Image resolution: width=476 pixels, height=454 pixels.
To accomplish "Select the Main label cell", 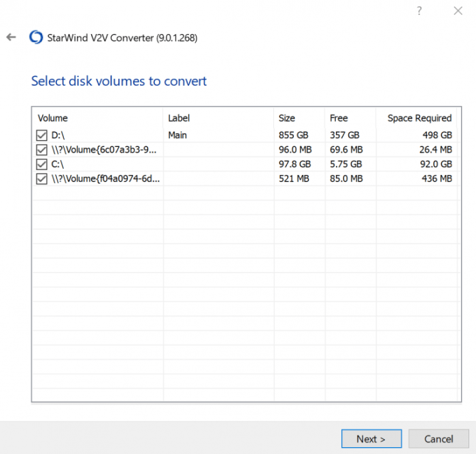I will (177, 135).
